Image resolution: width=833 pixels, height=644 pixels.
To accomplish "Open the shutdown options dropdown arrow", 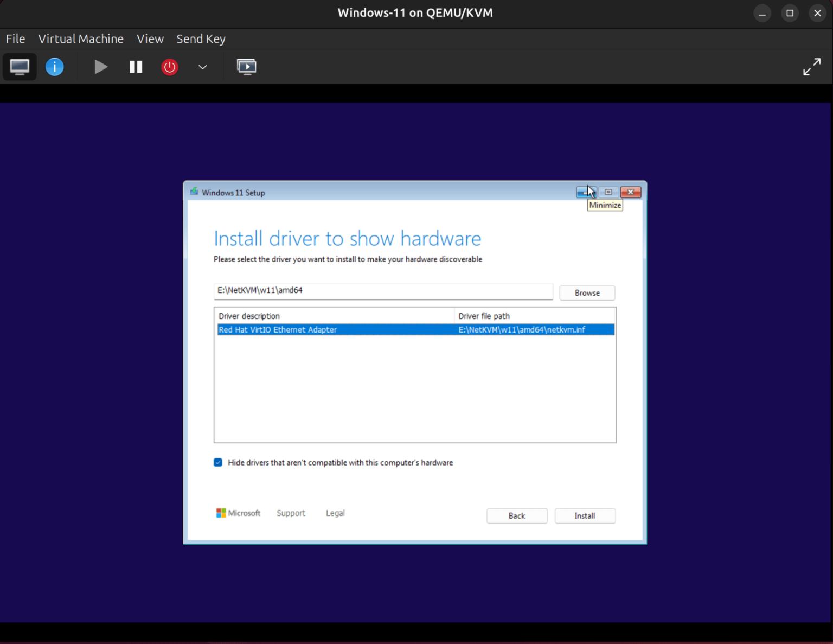I will pos(202,67).
